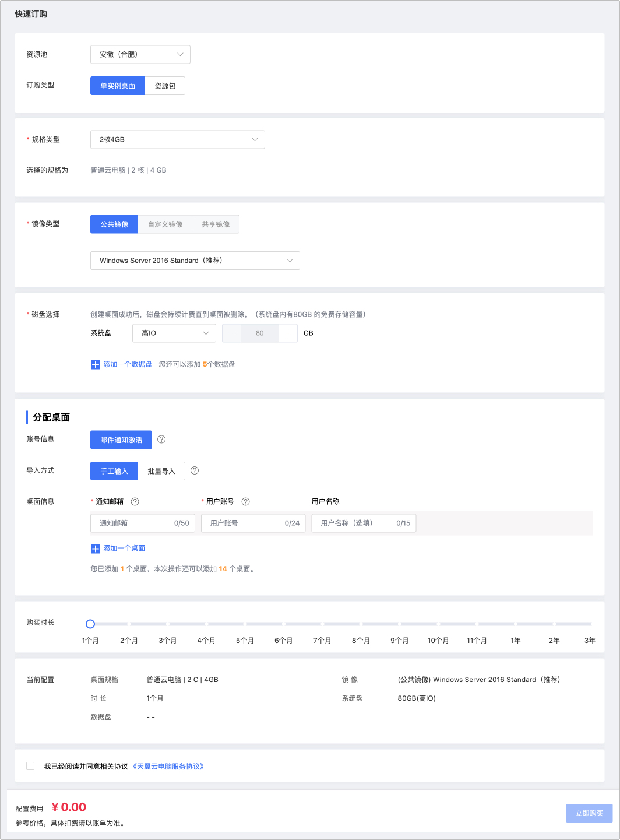This screenshot has width=620, height=840.
Task: Switch import mode to 批量导入
Action: [161, 470]
